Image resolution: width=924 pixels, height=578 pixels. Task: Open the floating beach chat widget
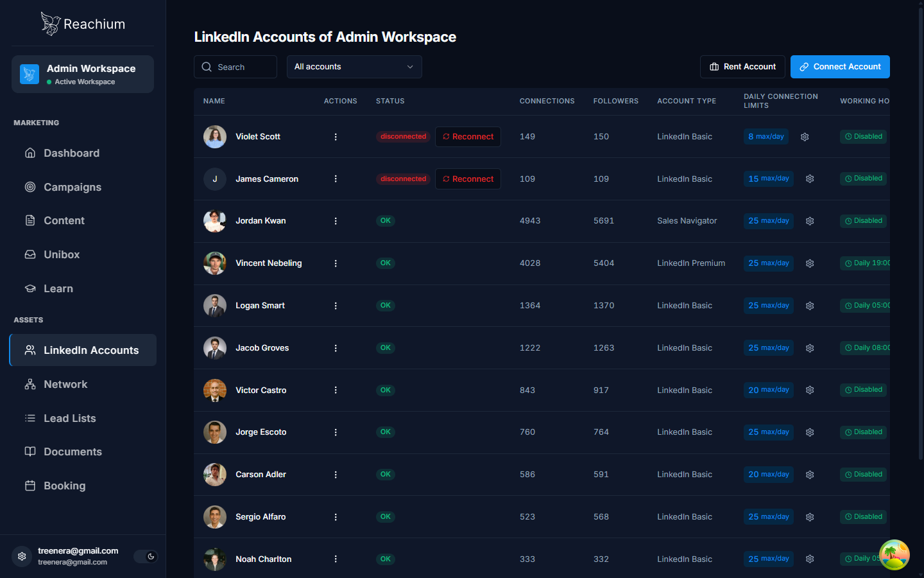(x=894, y=555)
